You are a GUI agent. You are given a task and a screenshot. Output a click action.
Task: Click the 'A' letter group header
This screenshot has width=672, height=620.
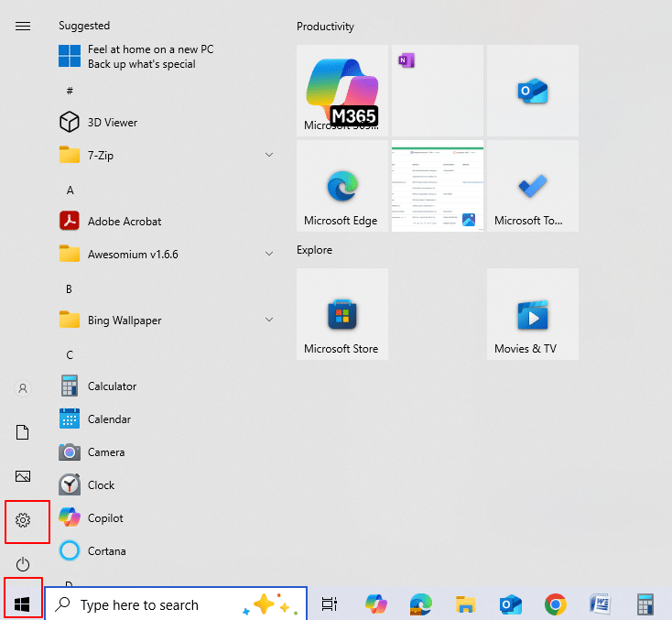[x=70, y=190]
